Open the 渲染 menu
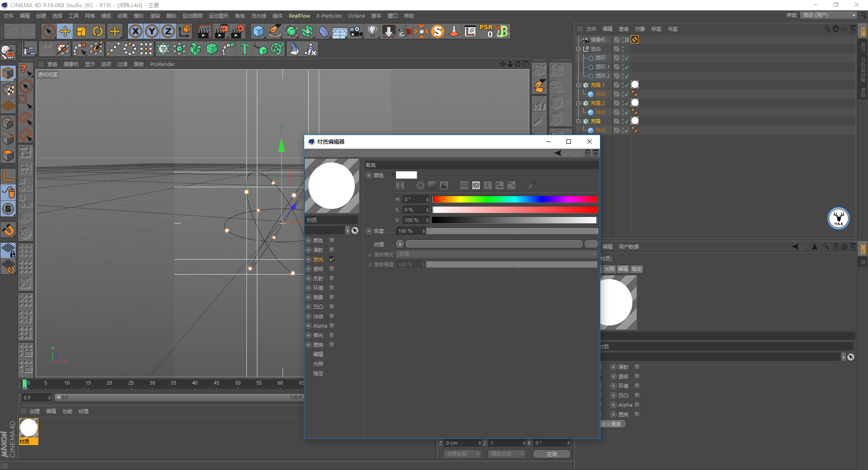Screen dimensions: 868x470 tap(155, 16)
